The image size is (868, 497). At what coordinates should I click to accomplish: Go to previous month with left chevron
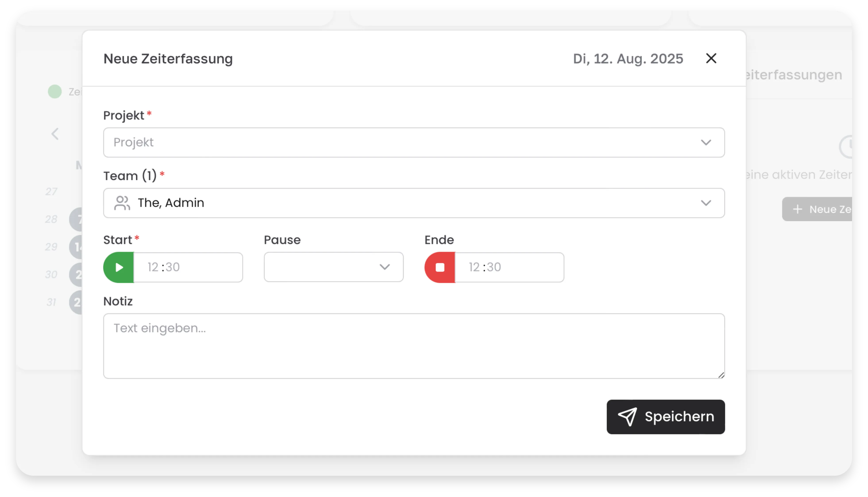point(55,134)
